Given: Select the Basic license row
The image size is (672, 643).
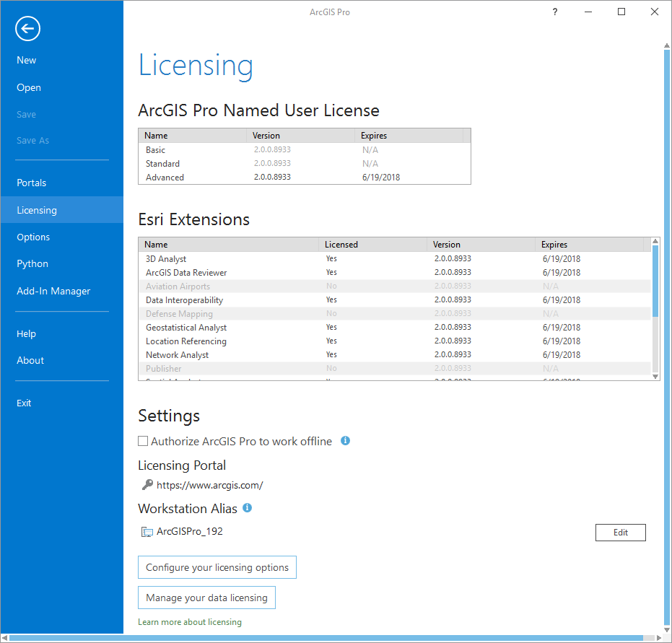Looking at the screenshot, I should (x=305, y=150).
